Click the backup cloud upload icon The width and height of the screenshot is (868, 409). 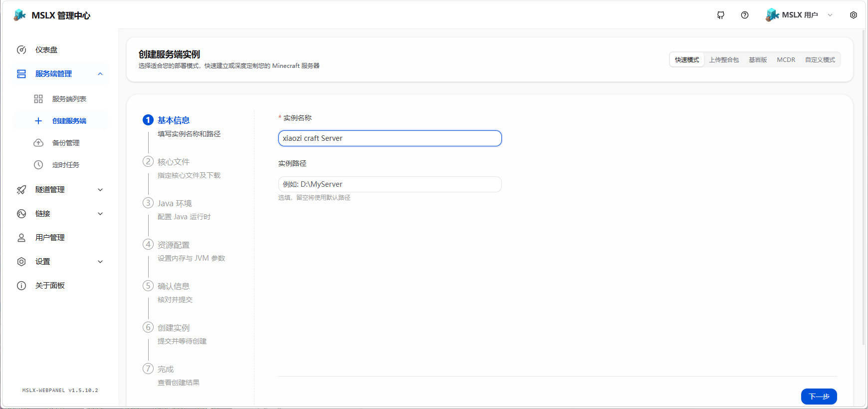tap(38, 143)
